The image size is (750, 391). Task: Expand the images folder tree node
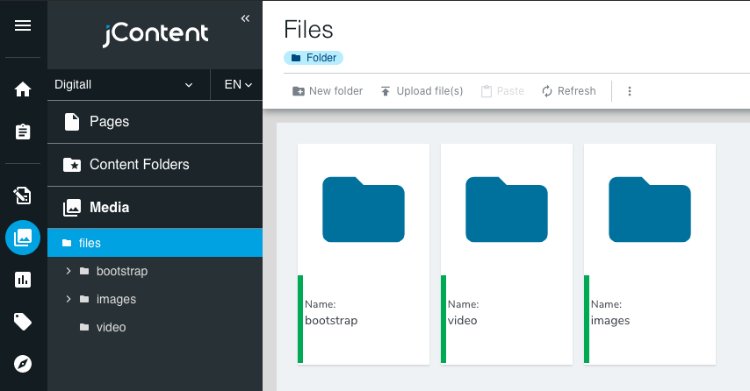coord(68,299)
